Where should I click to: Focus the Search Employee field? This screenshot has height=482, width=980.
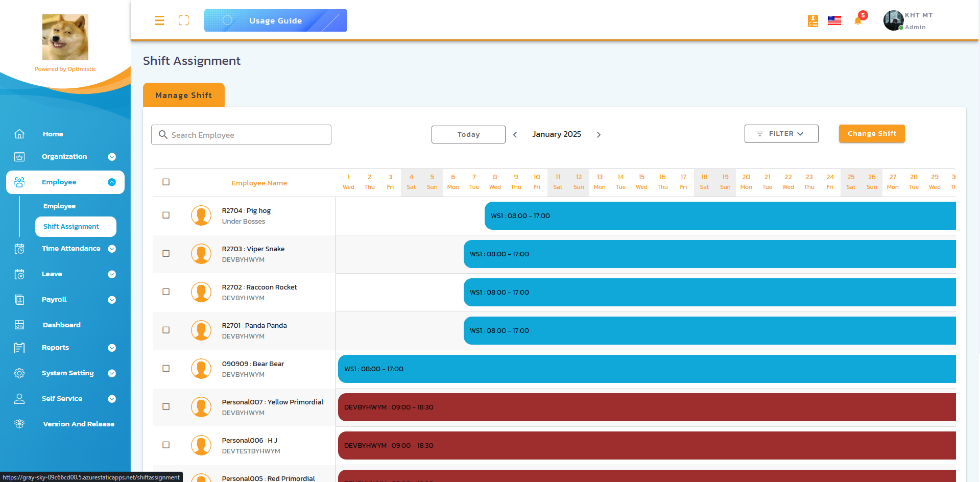coord(241,135)
